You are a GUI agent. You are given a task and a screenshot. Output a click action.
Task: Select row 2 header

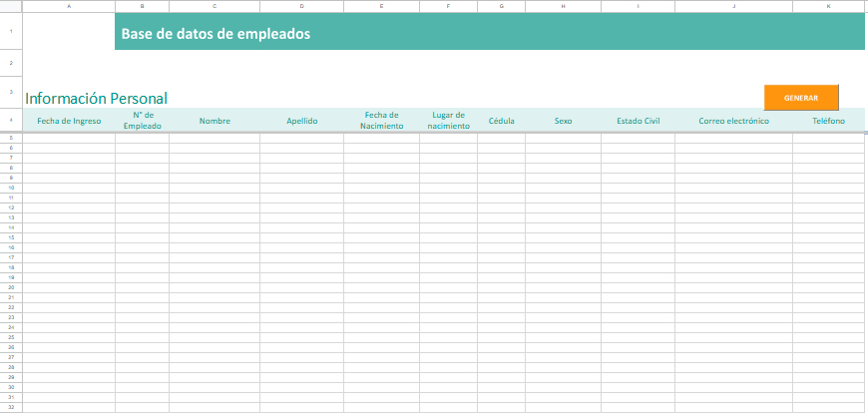click(11, 63)
